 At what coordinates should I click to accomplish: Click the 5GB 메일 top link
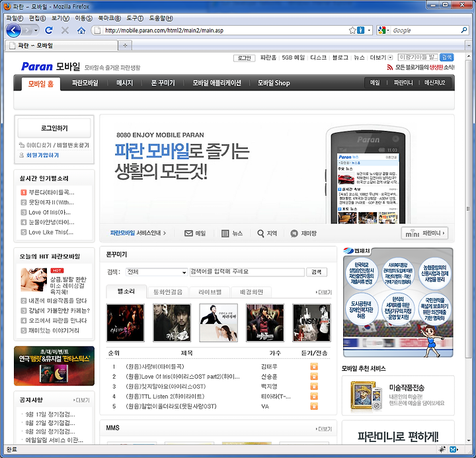(x=294, y=57)
